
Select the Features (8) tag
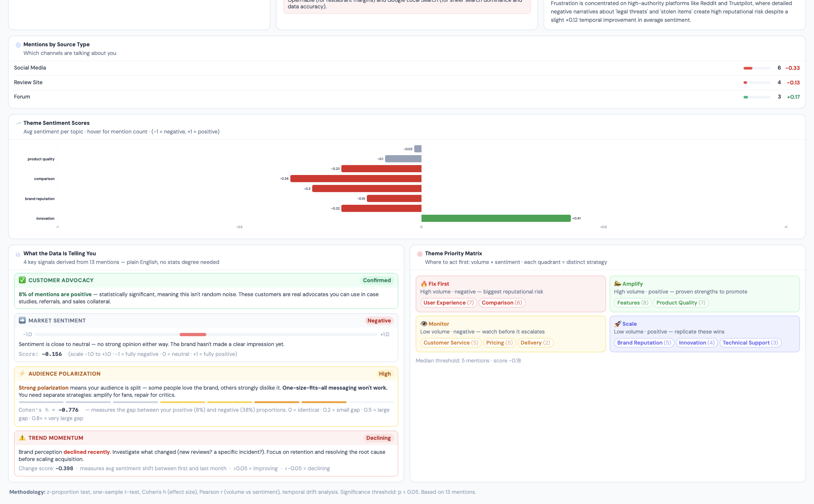pos(633,303)
